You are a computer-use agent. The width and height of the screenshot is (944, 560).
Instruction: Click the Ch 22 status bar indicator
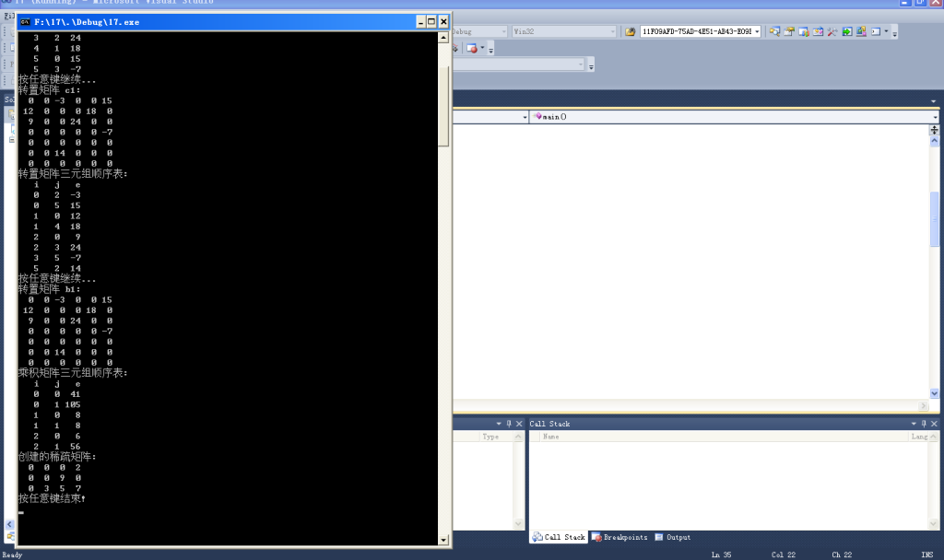[842, 554]
